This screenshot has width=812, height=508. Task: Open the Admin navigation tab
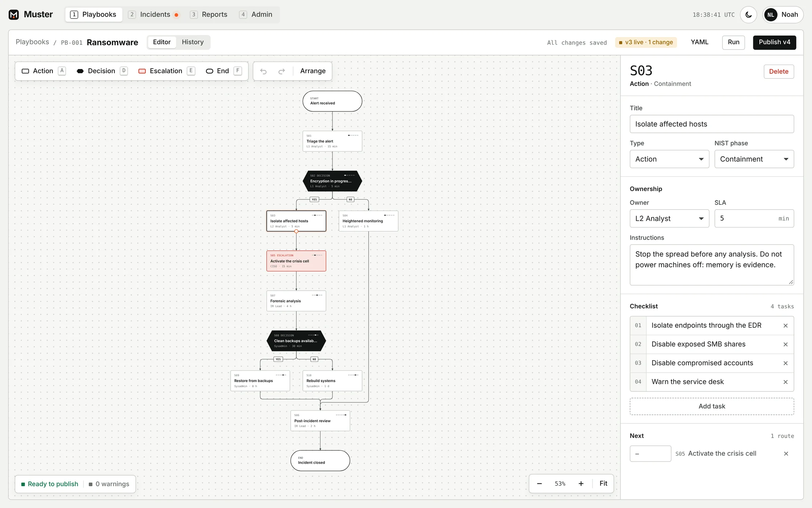coord(256,15)
